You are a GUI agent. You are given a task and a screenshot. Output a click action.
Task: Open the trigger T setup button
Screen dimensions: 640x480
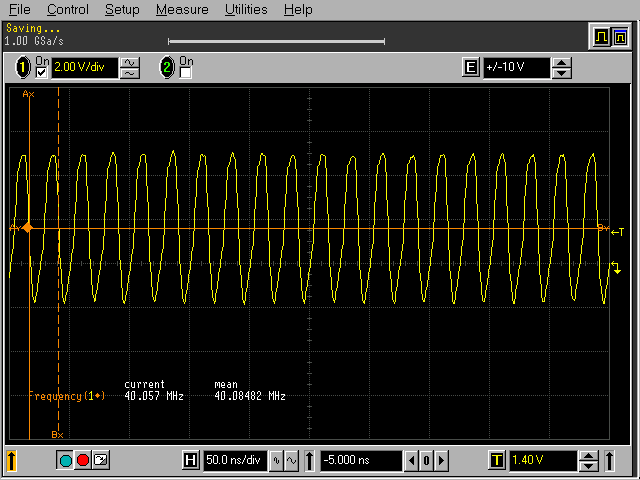497,460
